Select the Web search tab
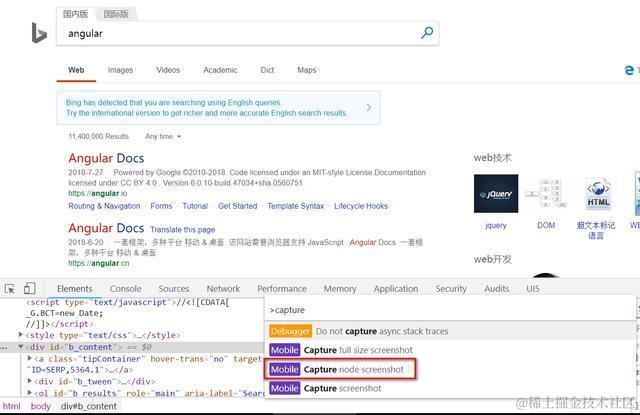Viewport: 640px width, 415px height. click(76, 70)
